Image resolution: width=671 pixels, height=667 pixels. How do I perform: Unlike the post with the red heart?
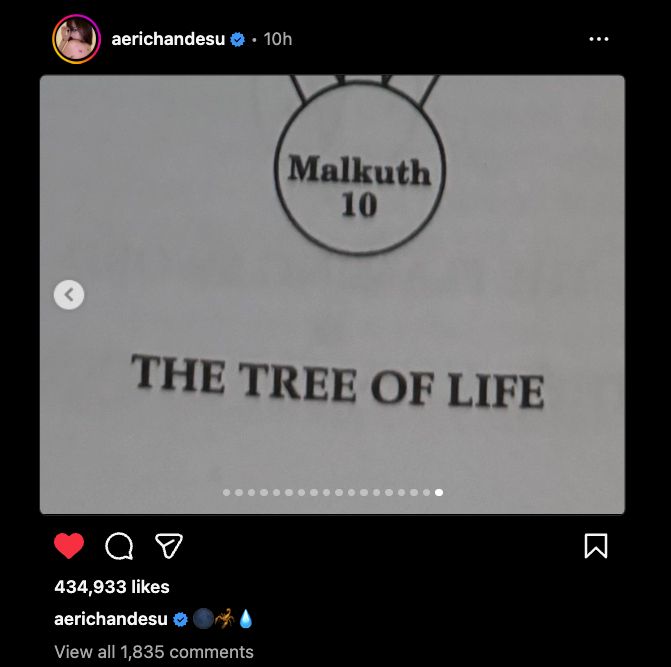(x=69, y=545)
